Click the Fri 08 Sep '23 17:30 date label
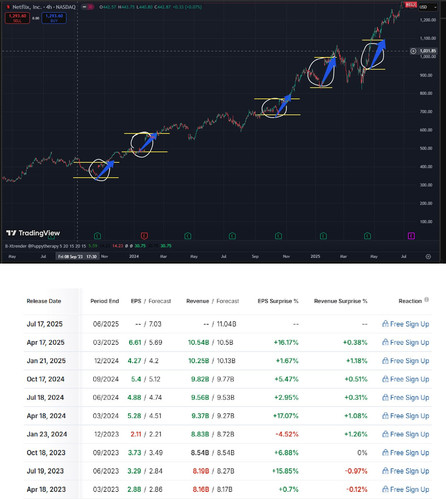The image size is (446, 500). (77, 256)
